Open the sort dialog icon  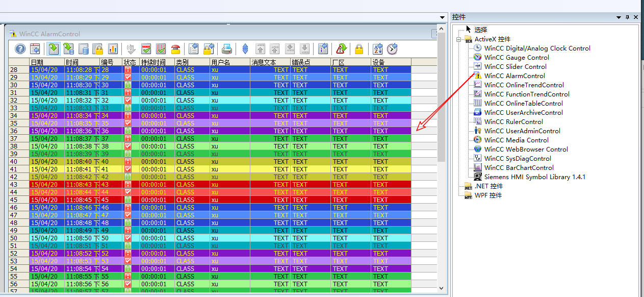pos(378,49)
